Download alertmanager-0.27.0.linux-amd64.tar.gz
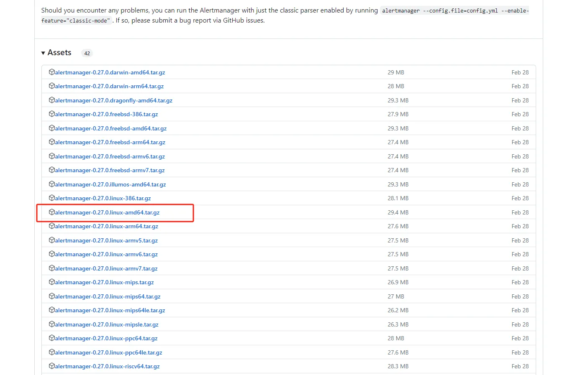 coord(107,212)
